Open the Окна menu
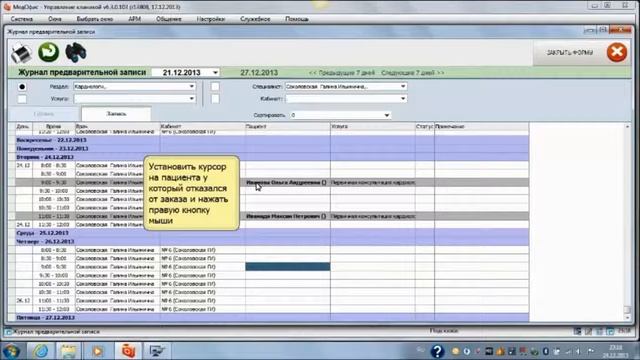Image resolution: width=640 pixels, height=360 pixels. tap(55, 19)
